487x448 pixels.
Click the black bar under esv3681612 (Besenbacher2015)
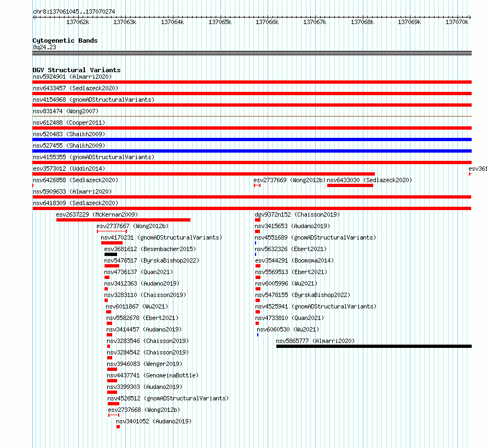[x=111, y=254]
